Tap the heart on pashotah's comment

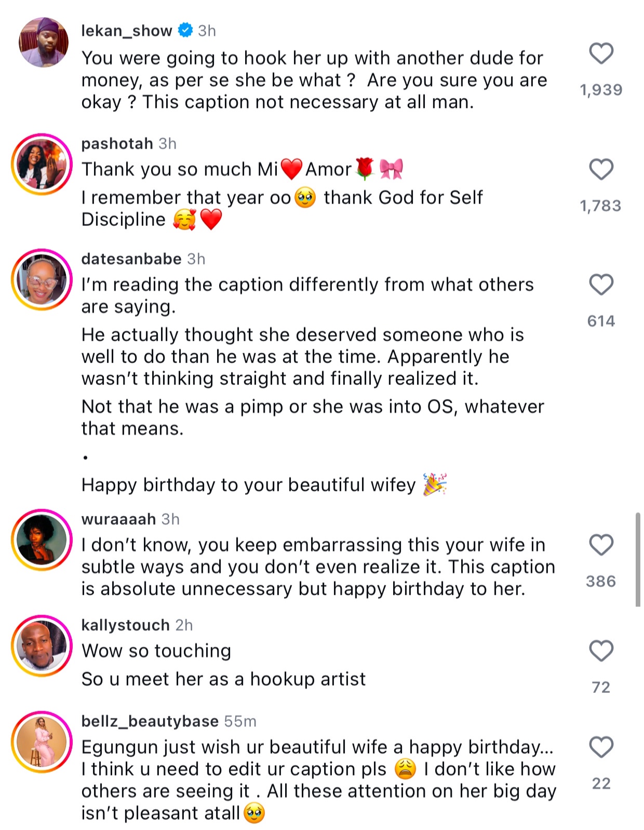tap(601, 169)
